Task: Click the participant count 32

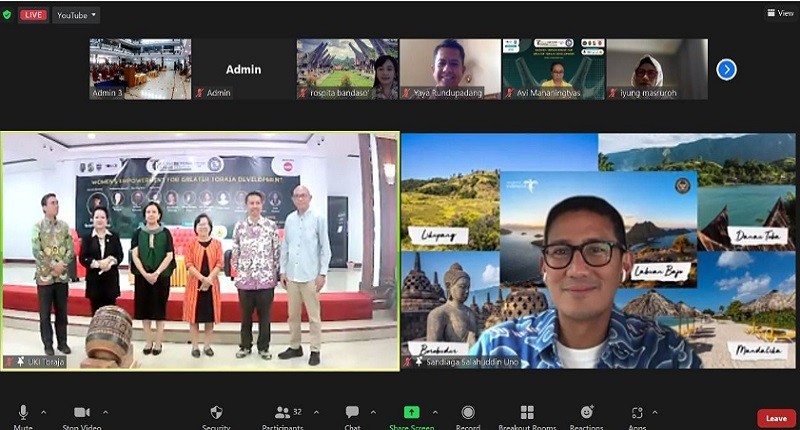Action: pyautogui.click(x=297, y=412)
